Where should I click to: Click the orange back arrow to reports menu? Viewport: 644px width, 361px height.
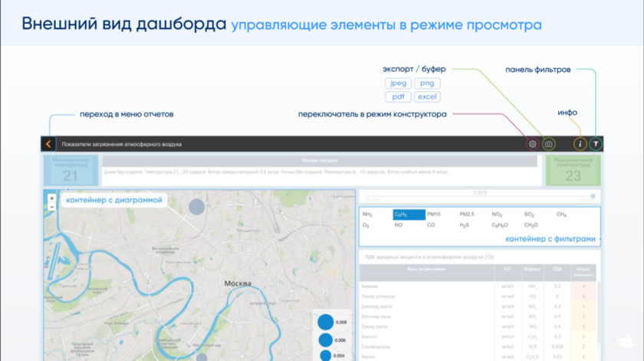(x=48, y=144)
